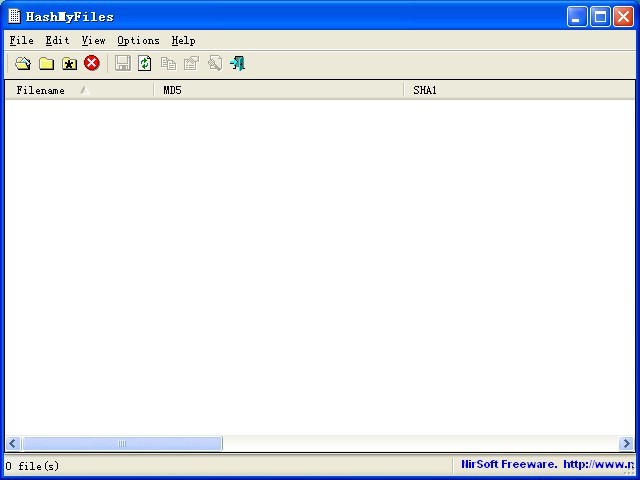Open the NirSoft Freeware link in status bar
Viewport: 640px width, 480px height.
(x=546, y=465)
